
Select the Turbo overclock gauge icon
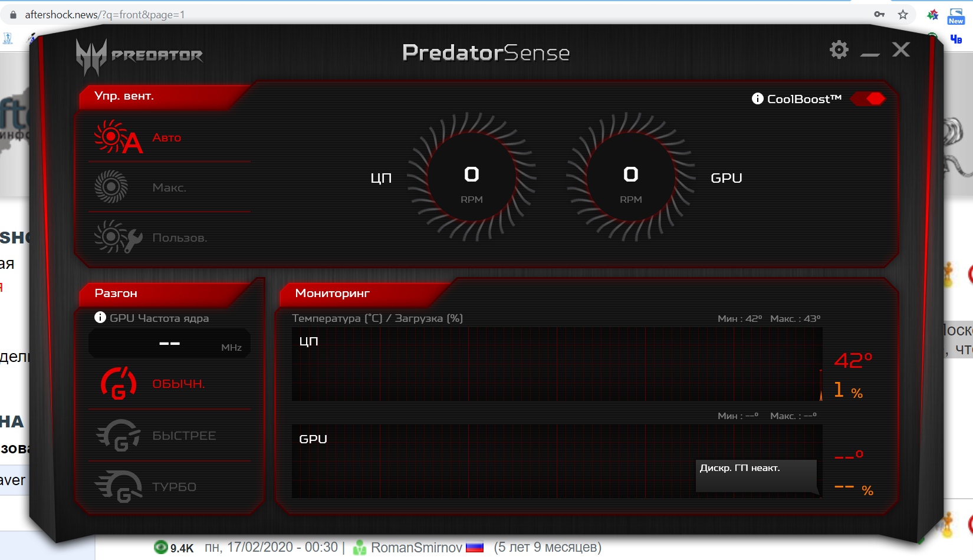(119, 487)
